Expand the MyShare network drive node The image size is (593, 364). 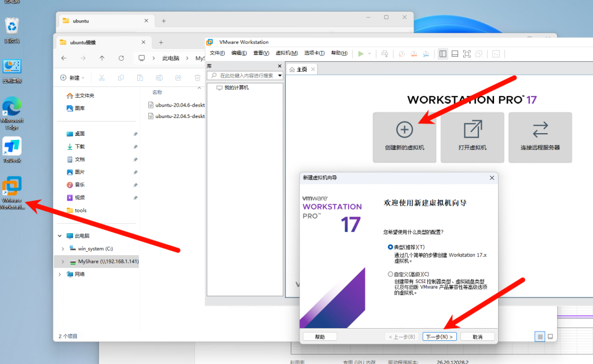pyautogui.click(x=63, y=262)
